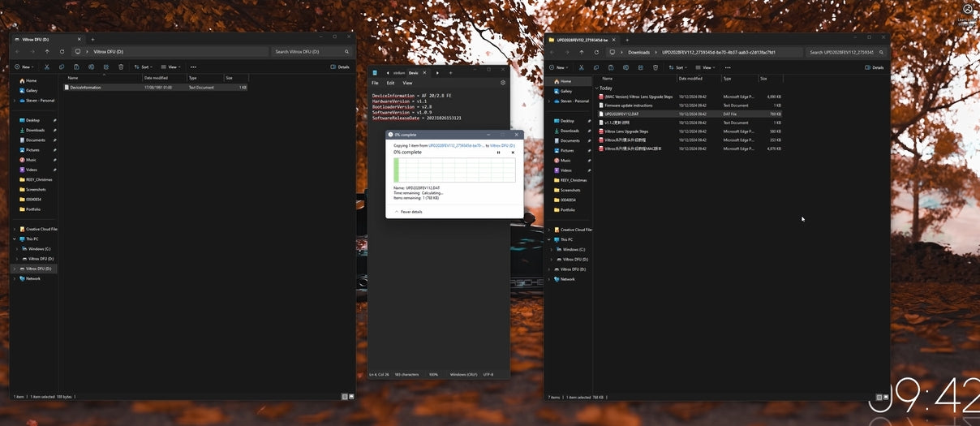This screenshot has width=980, height=426.
Task: Add new tab in Viltrox DFU window
Action: click(92, 39)
